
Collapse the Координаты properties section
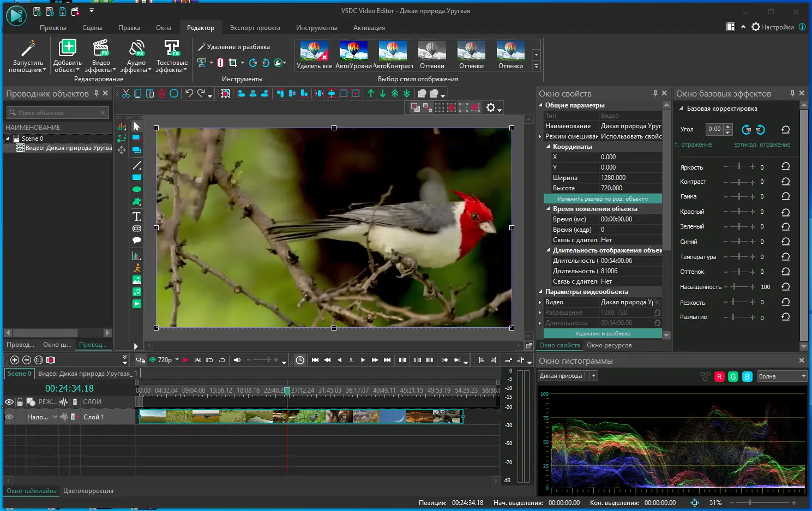[549, 147]
